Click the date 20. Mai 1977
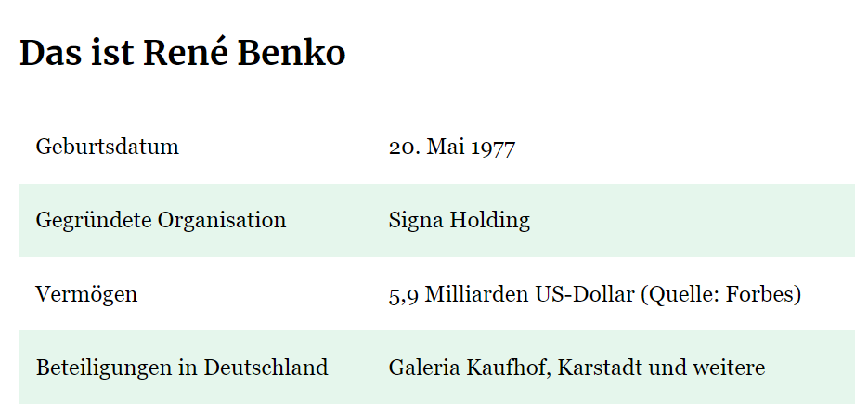 click(452, 148)
